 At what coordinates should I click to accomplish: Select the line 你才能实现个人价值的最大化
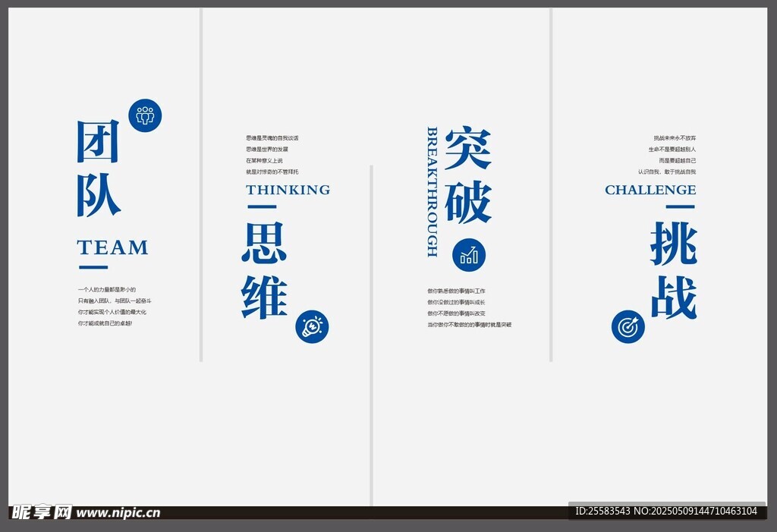click(x=112, y=313)
